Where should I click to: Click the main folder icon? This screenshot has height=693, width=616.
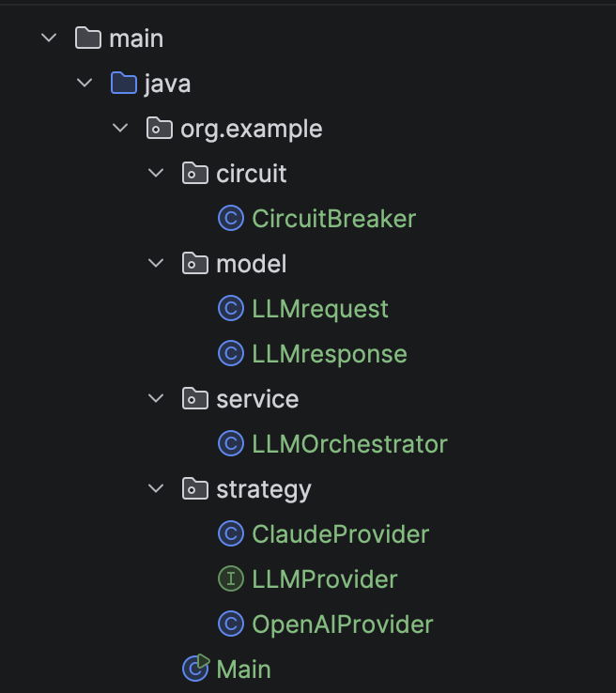(x=88, y=38)
